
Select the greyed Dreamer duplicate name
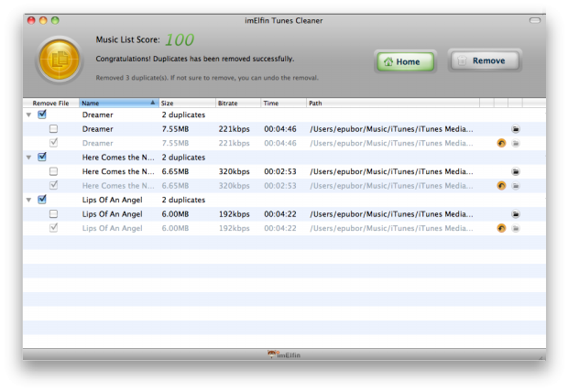(x=97, y=143)
